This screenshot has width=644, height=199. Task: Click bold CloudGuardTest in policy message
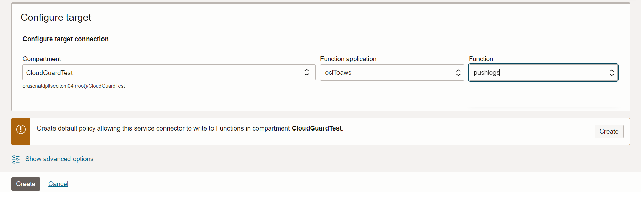click(316, 128)
